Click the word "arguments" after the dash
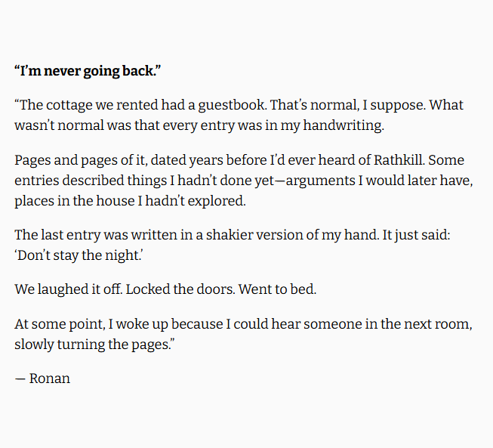 point(320,181)
